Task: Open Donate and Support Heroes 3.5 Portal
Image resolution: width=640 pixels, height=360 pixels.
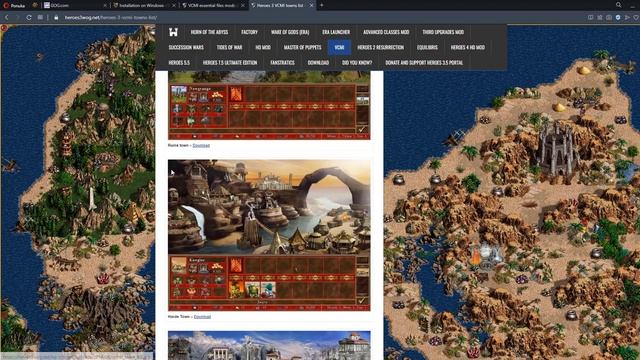Action: (x=424, y=62)
